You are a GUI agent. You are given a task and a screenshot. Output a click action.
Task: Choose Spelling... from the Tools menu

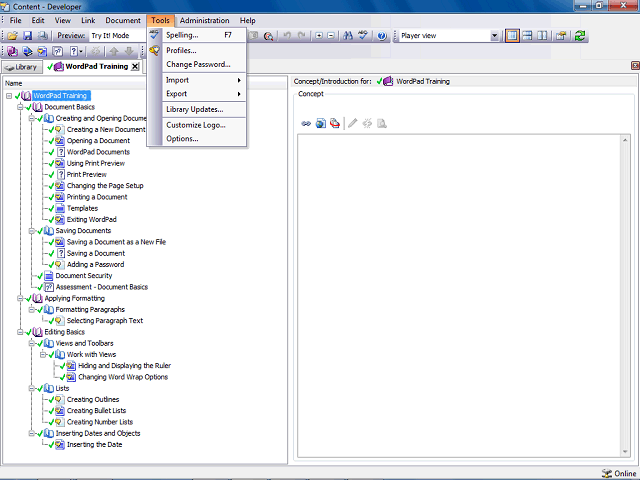[x=197, y=35]
